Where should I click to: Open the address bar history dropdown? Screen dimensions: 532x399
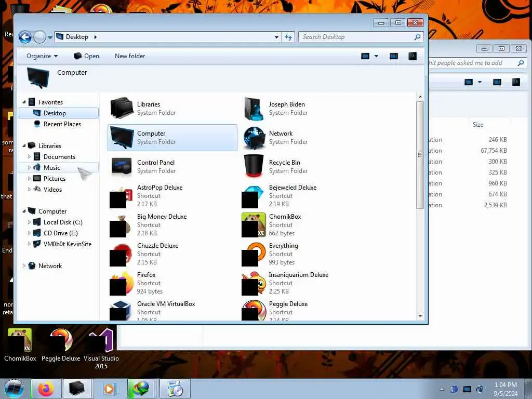click(x=276, y=37)
